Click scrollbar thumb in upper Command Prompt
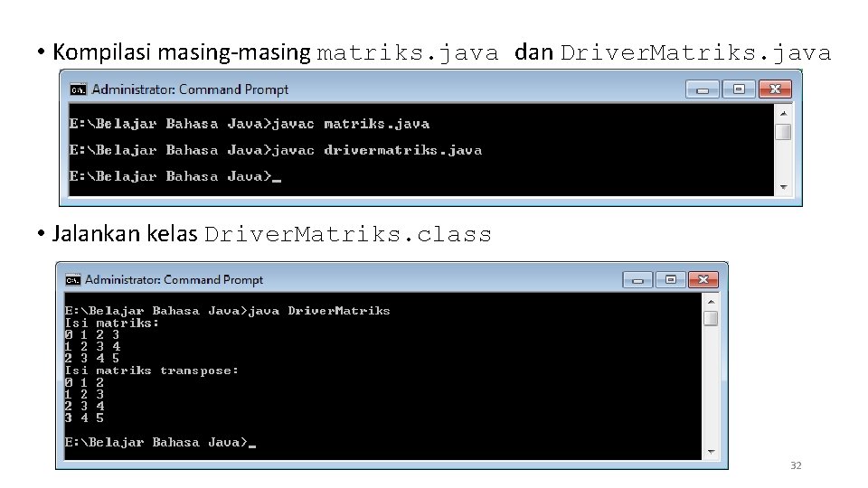This screenshot has height=488, width=868. click(783, 132)
